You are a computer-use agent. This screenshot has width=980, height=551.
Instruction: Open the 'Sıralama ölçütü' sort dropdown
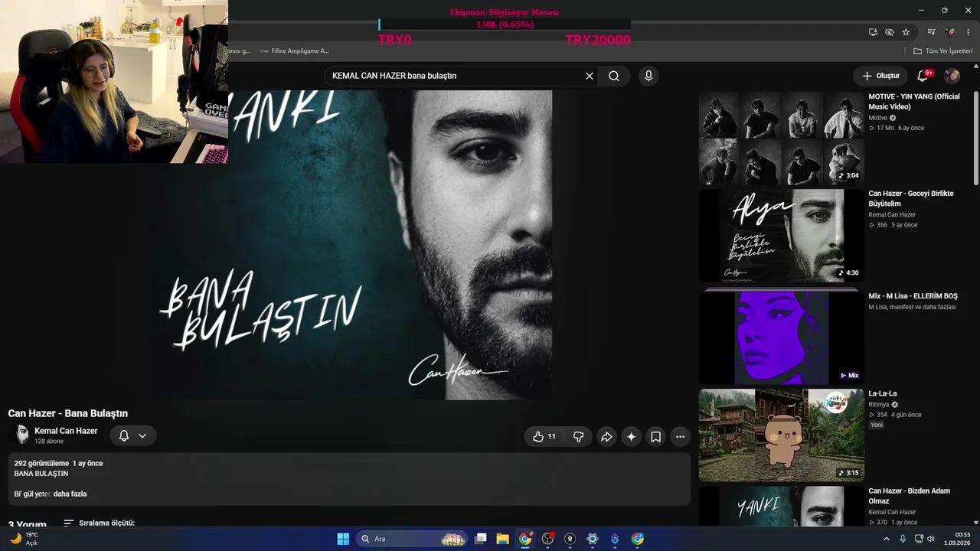(x=99, y=523)
